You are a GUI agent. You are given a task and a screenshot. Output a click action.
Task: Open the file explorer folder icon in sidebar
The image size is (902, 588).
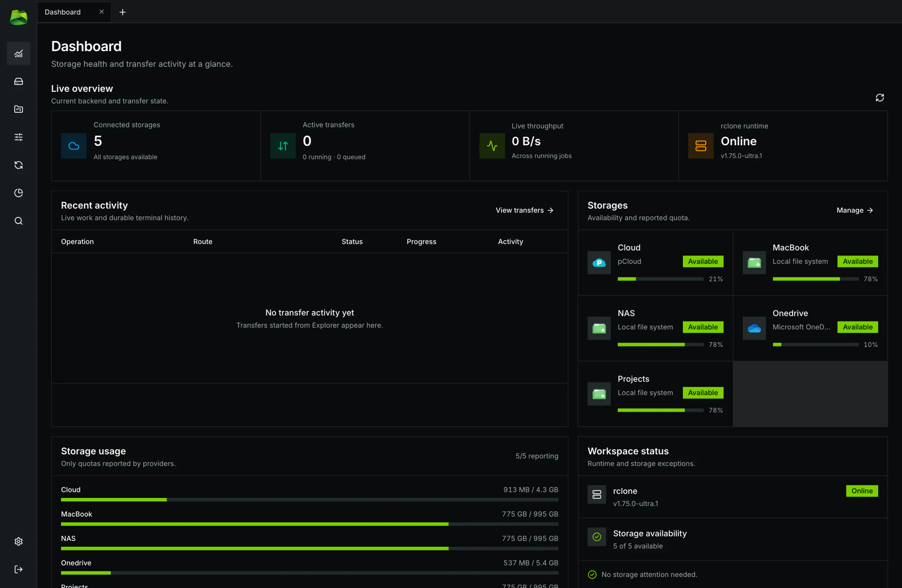(18, 109)
